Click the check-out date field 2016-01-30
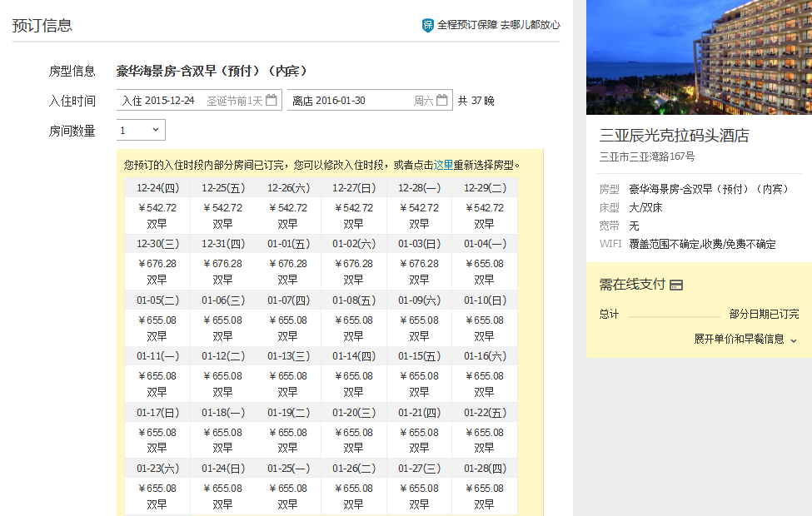The width and height of the screenshot is (812, 516). (x=370, y=100)
